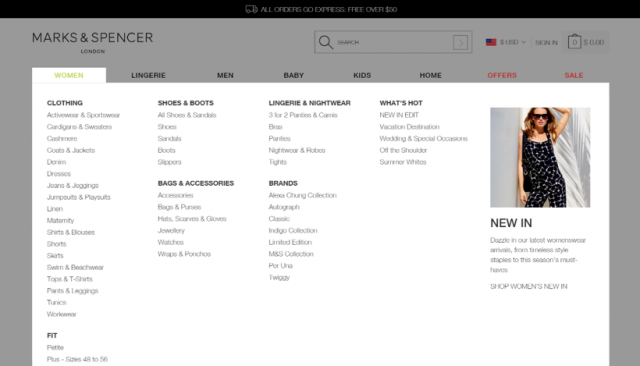
Task: Click the SIGN IN link
Action: pos(546,42)
